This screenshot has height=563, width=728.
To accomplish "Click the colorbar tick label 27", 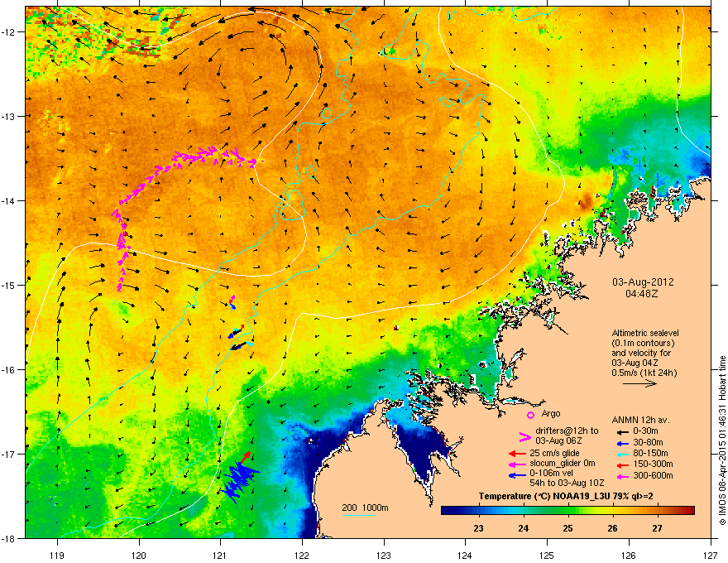I will coord(657,528).
